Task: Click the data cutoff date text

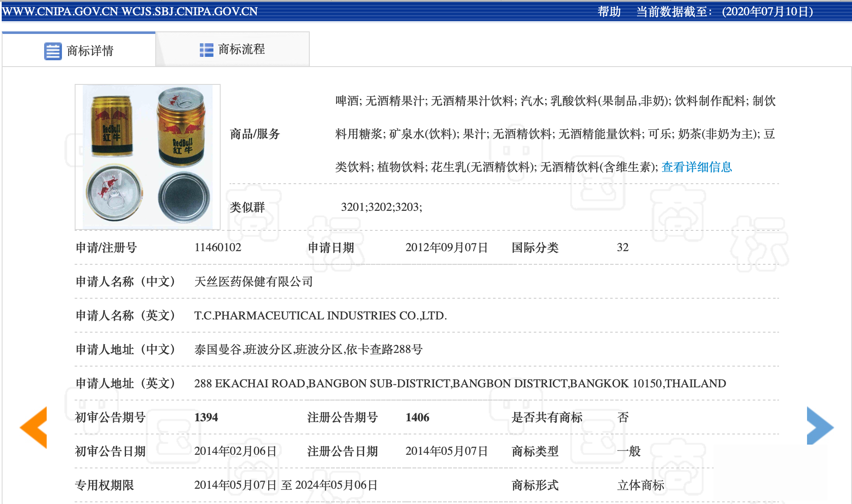Action: coord(767,11)
